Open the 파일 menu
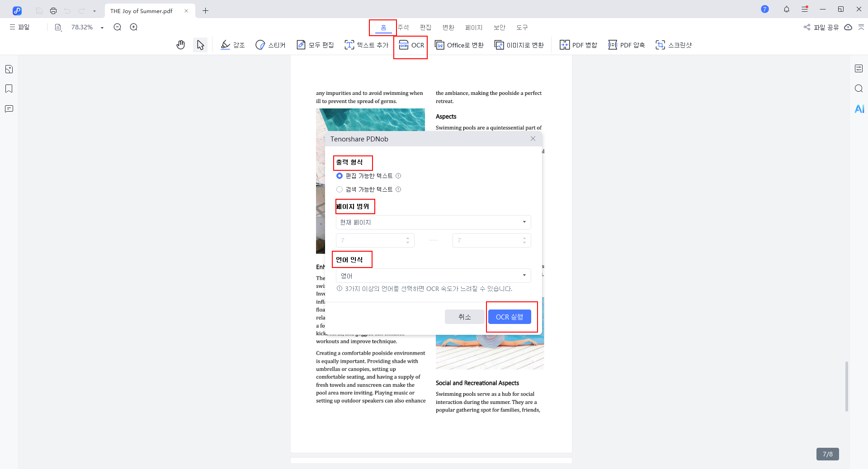This screenshot has width=868, height=469. click(x=19, y=27)
